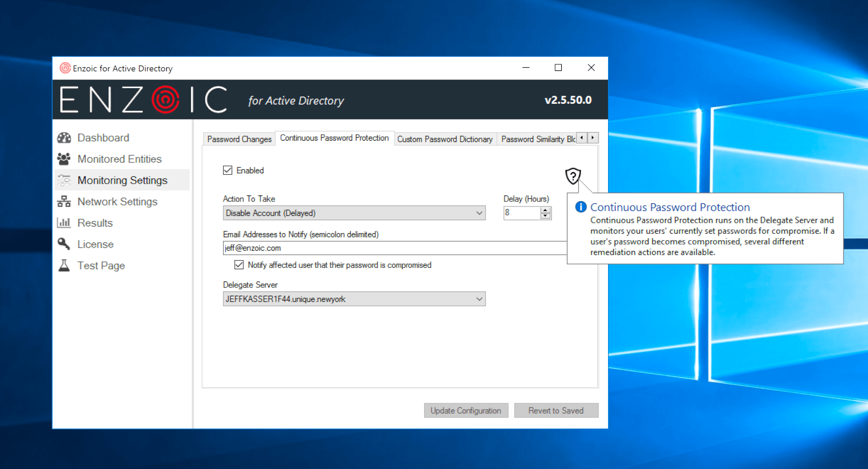868x469 pixels.
Task: Increase Delay hours with up arrow
Action: 546,210
